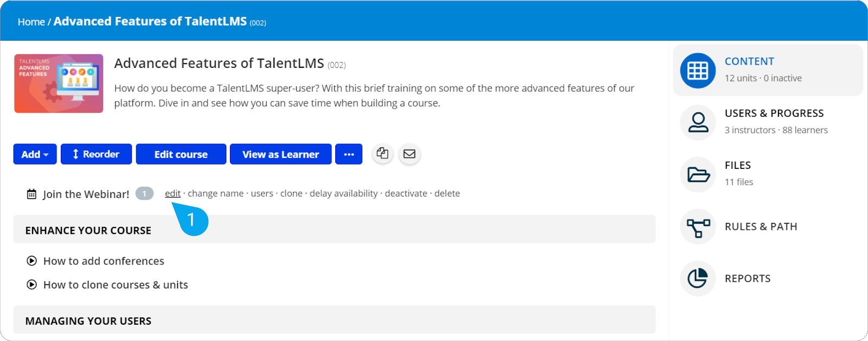Click the calendar icon beside Join the Webinar

pos(31,194)
